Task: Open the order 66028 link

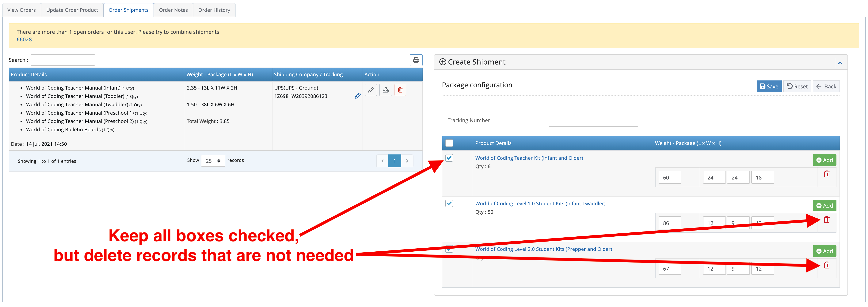Action: (24, 39)
